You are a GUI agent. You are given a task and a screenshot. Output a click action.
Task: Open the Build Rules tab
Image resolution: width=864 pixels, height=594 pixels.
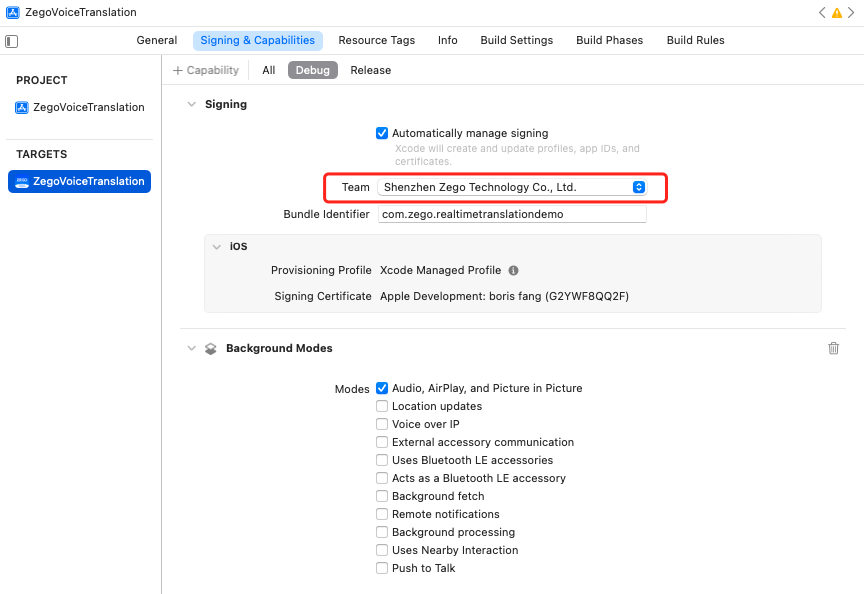tap(695, 40)
